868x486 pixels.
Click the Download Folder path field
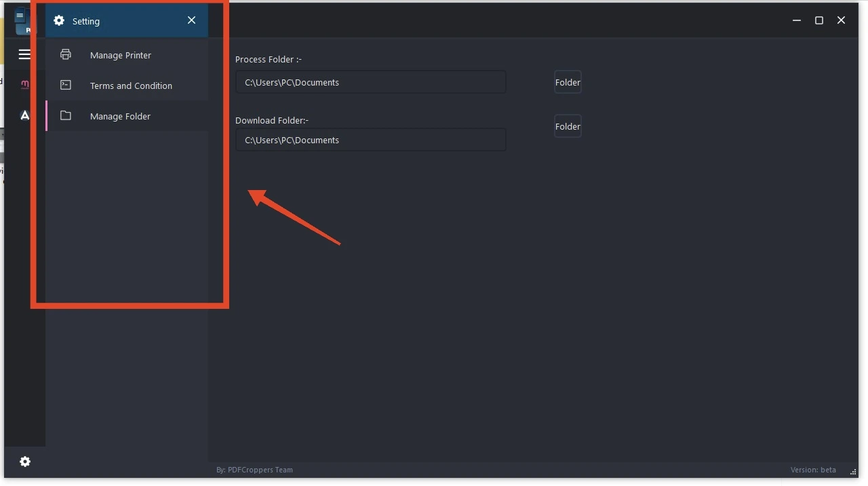370,140
